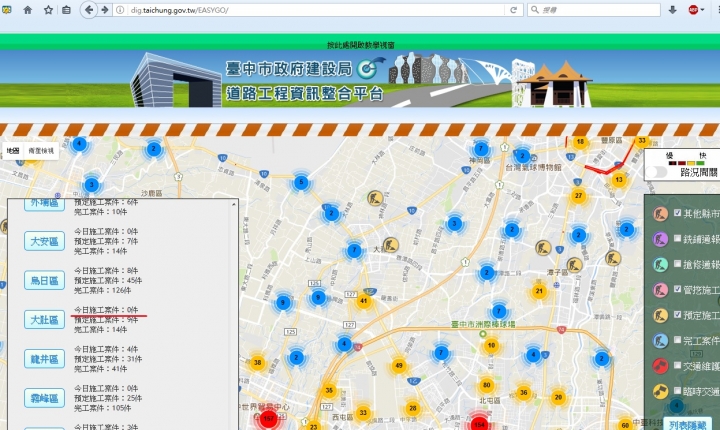Viewport: 720px width, 430px height.
Task: Click the purple 銑鋪通報 worker legend icon
Action: point(660,239)
